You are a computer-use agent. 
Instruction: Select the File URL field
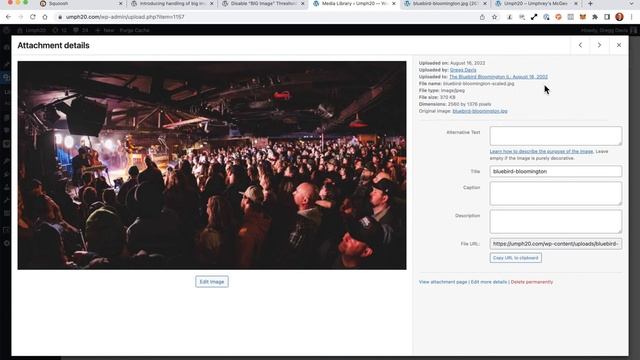pos(556,244)
